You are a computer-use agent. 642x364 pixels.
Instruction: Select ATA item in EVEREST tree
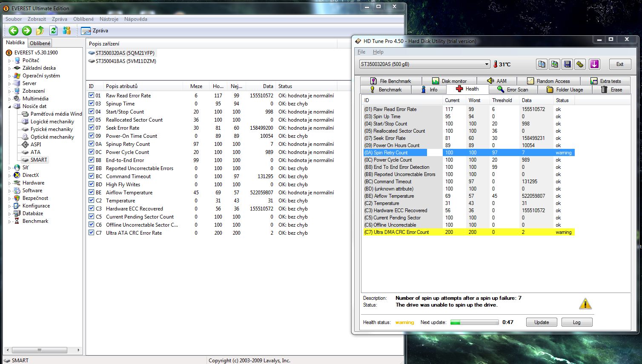pos(35,152)
